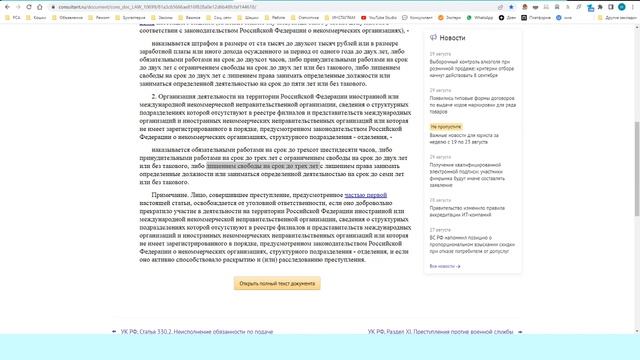Expand the РСА bookmark folder
The height and width of the screenshot is (360, 640).
(x=12, y=18)
